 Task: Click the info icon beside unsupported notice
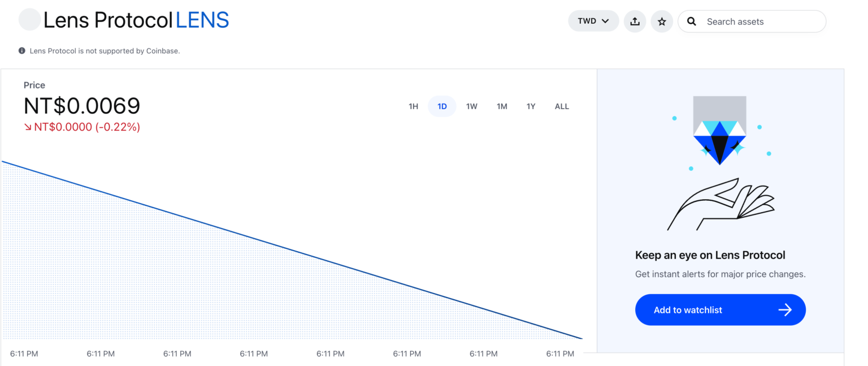[22, 51]
